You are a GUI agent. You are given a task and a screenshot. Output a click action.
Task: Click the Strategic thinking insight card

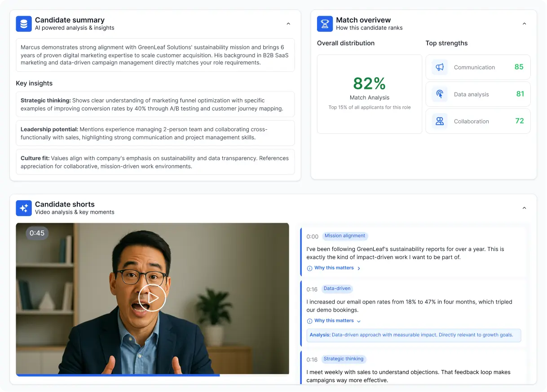coord(155,104)
